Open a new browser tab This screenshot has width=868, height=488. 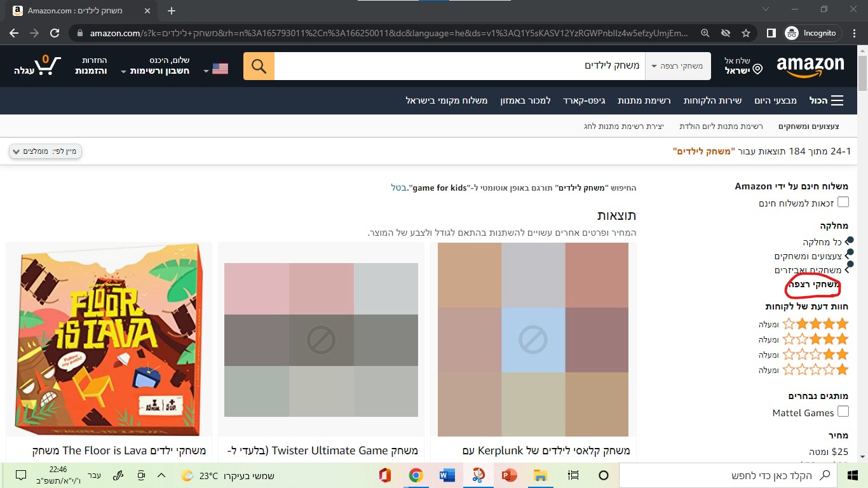[x=172, y=11]
